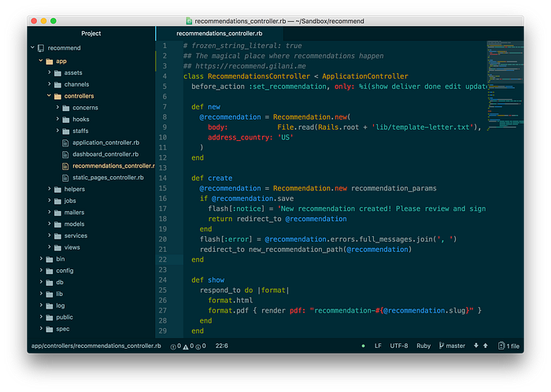Click the staffs folder icon
Image resolution: width=551 pixels, height=392 pixels.
tap(66, 131)
